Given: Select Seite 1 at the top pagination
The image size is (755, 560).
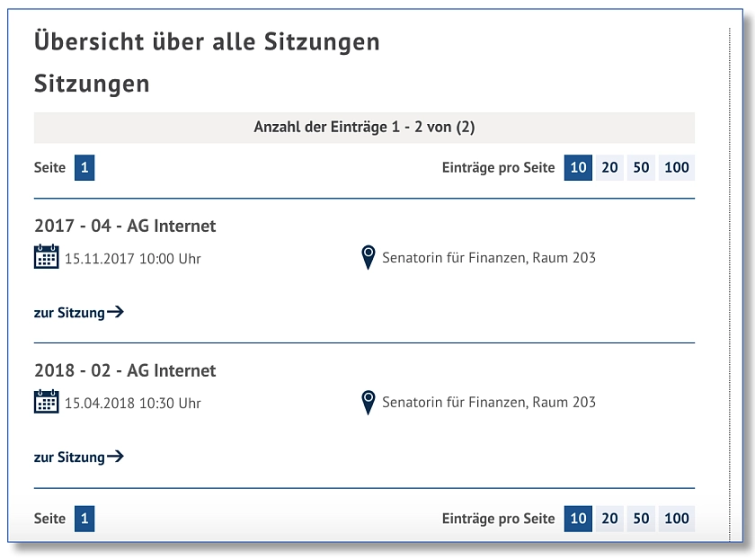Looking at the screenshot, I should (x=85, y=167).
